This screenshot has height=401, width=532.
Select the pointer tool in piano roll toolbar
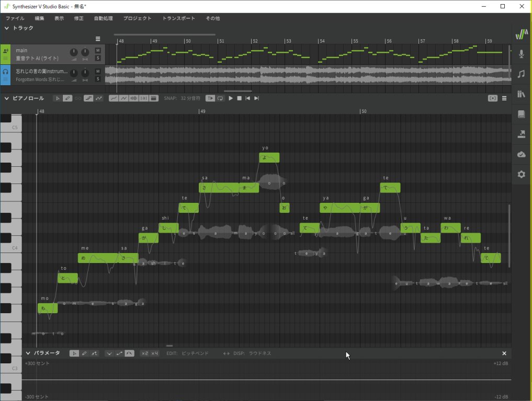(x=58, y=98)
